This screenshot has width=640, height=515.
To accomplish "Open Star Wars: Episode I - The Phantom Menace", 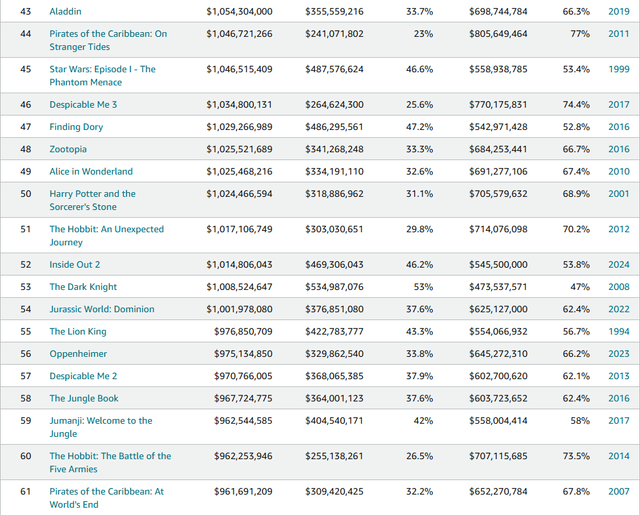I will [x=102, y=69].
